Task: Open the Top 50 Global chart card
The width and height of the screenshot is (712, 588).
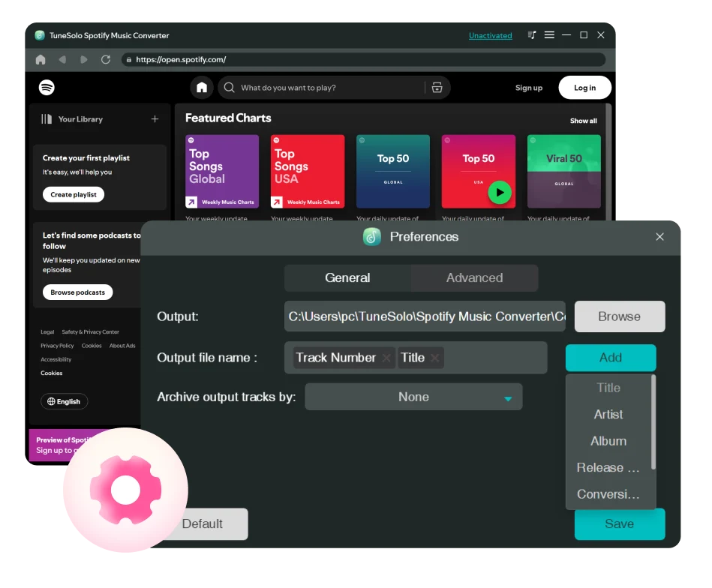Action: click(393, 172)
